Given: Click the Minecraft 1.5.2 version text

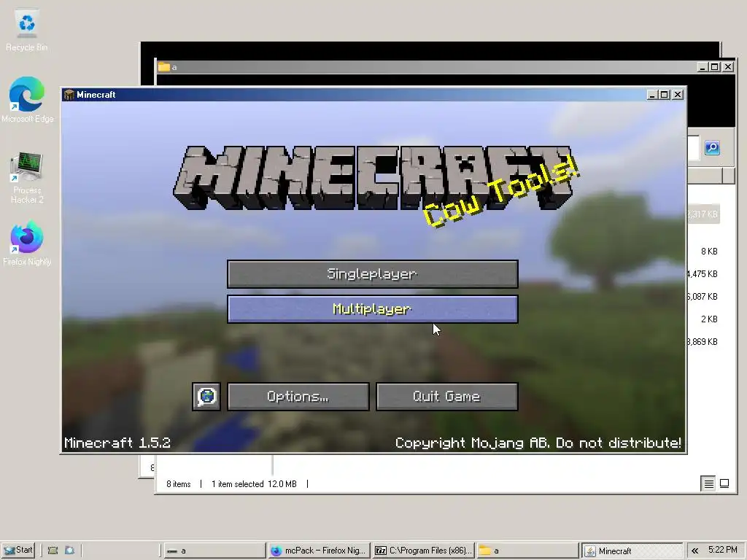Looking at the screenshot, I should pos(117,443).
